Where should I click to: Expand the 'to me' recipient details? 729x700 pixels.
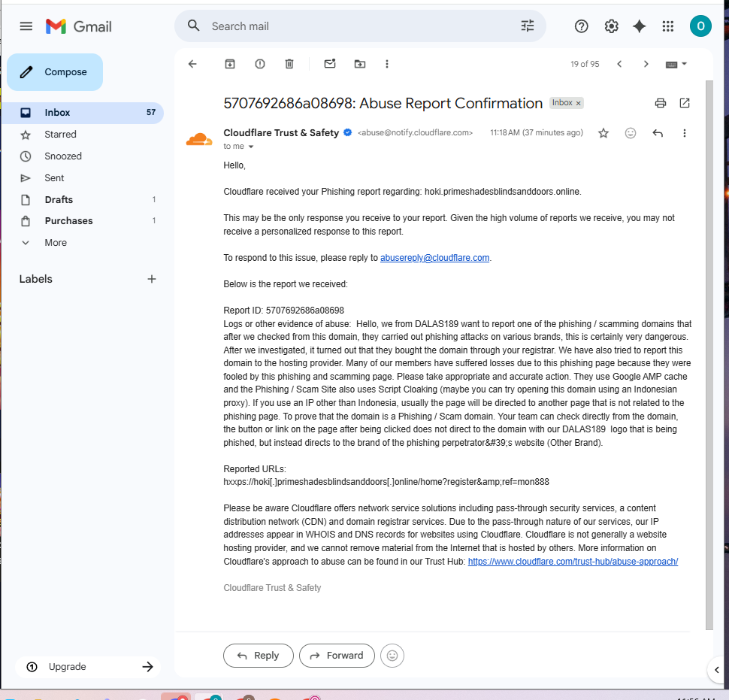pos(251,147)
